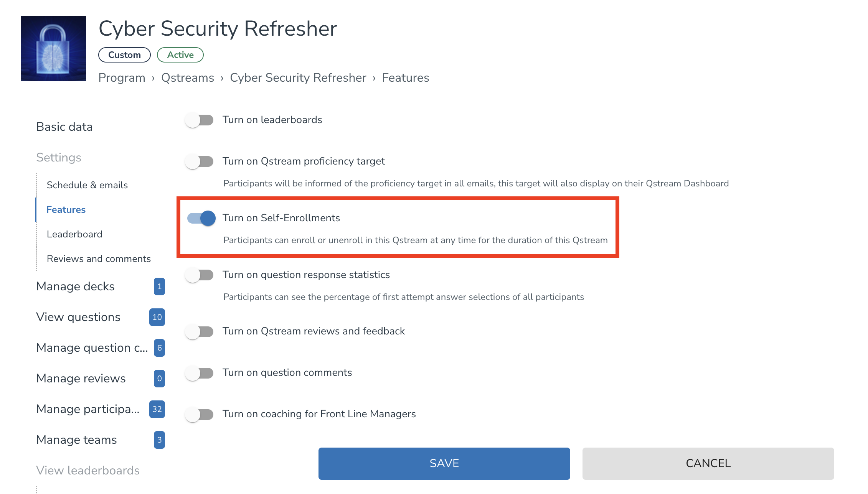Enable the Qstream proficiency target switch
Image resolution: width=868 pixels, height=494 pixels.
pos(199,161)
